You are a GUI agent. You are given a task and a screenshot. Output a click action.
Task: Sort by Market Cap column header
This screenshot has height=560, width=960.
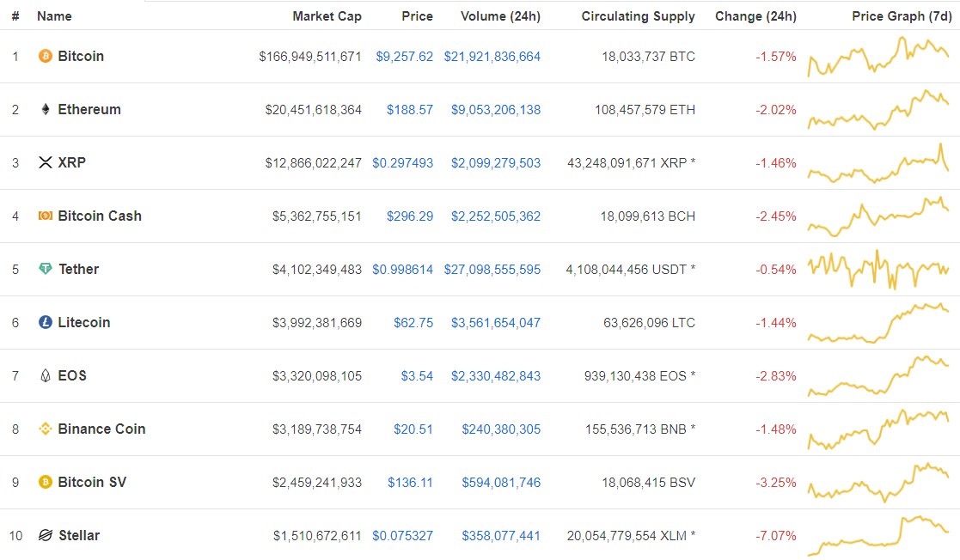[x=327, y=16]
